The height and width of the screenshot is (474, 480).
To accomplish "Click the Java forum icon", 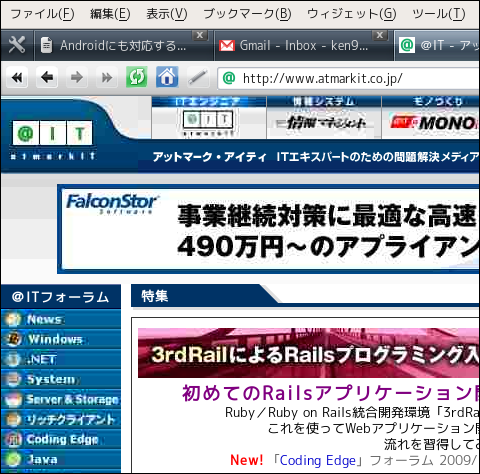I will click(x=13, y=459).
